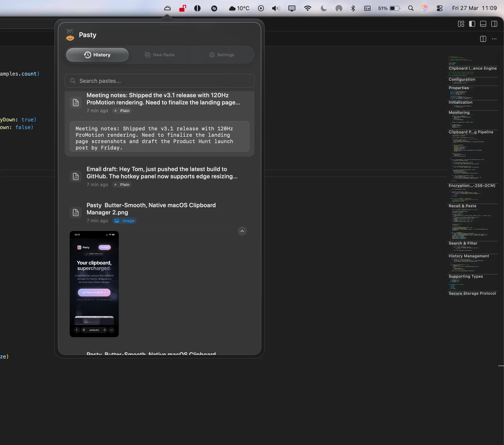The width and height of the screenshot is (504, 445).
Task: Jump to Properties section in minimap
Action: 459,88
